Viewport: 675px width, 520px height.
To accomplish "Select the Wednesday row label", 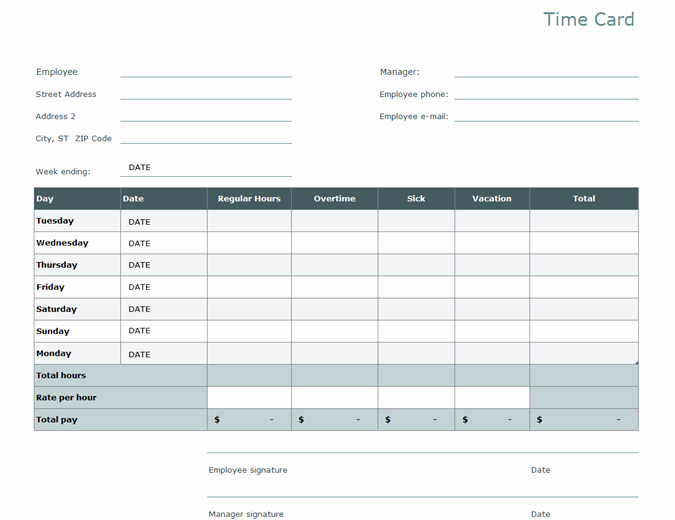I will coord(77,243).
